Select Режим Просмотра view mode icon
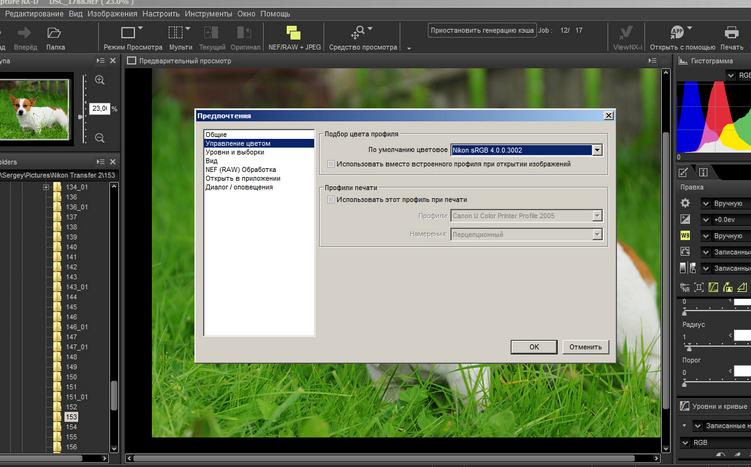The width and height of the screenshot is (751, 467). 128,33
